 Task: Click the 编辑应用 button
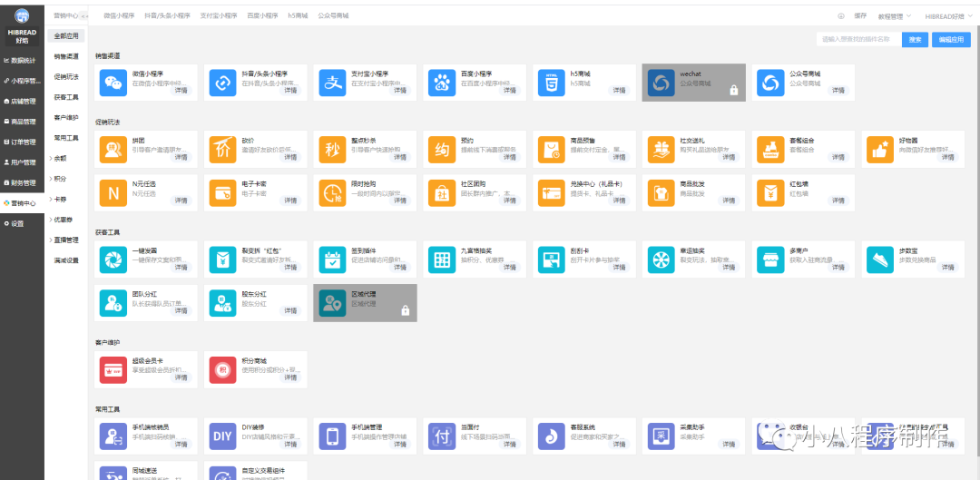[x=952, y=40]
